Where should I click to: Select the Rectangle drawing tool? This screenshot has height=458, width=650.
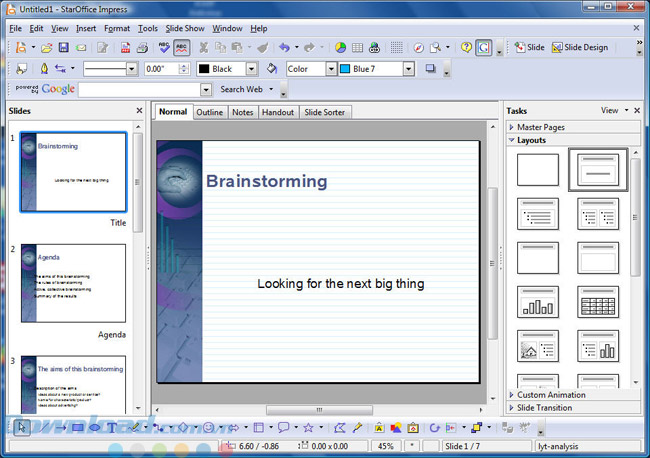click(77, 428)
